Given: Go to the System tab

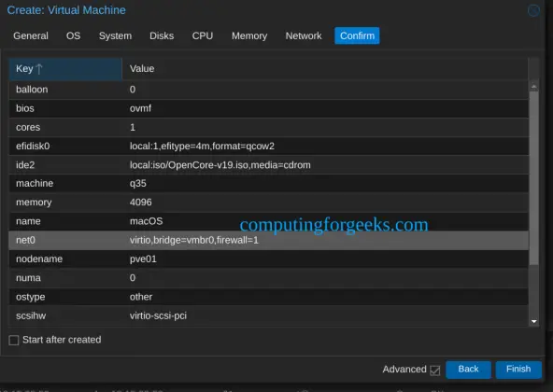Looking at the screenshot, I should point(115,36).
